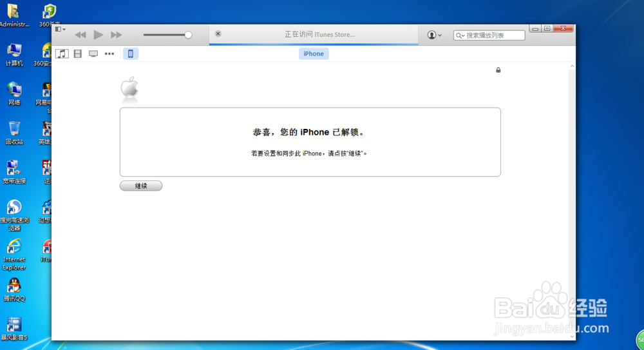This screenshot has height=350, width=644.
Task: Select the iPhone device icon
Action: click(131, 54)
